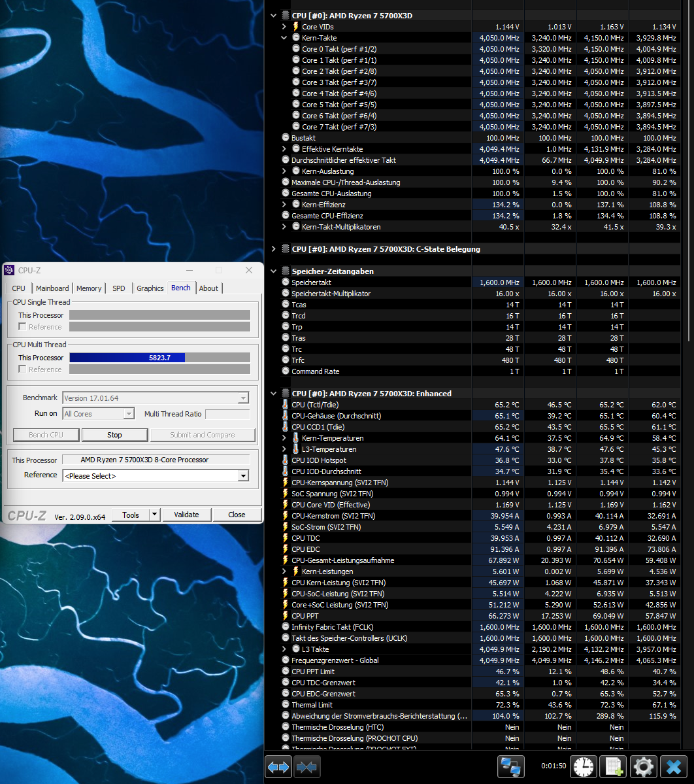Start logging with the sheet-plus icon
This screenshot has height=784, width=694.
[614, 767]
